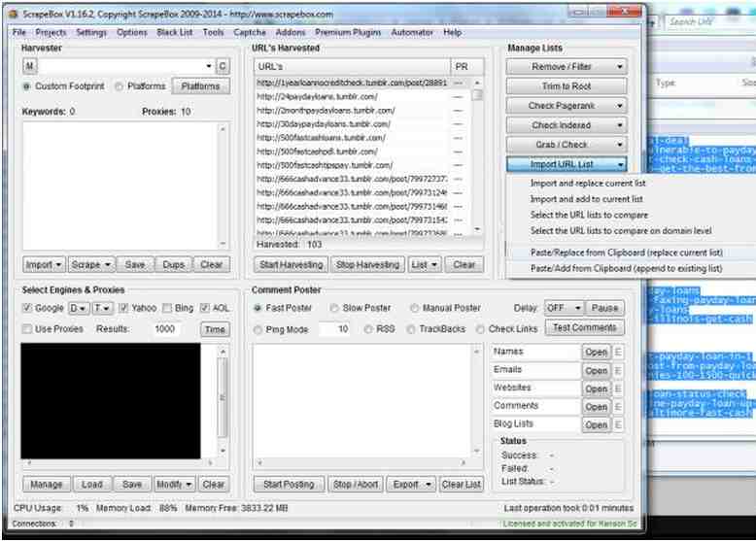Open the harvester Import dropdown

pos(44,264)
